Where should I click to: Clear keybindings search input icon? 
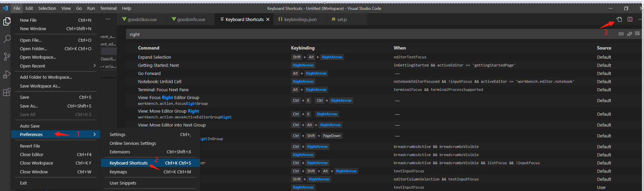tap(637, 34)
